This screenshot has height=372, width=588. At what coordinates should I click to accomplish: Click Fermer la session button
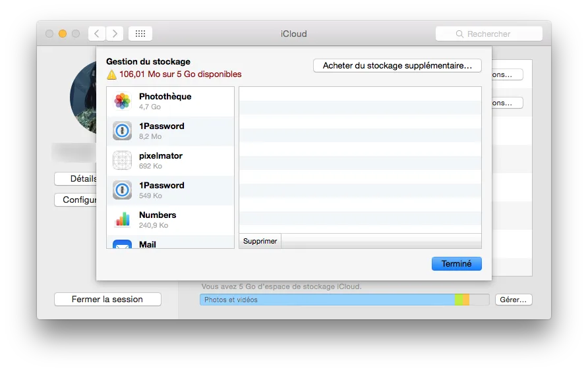(x=107, y=300)
